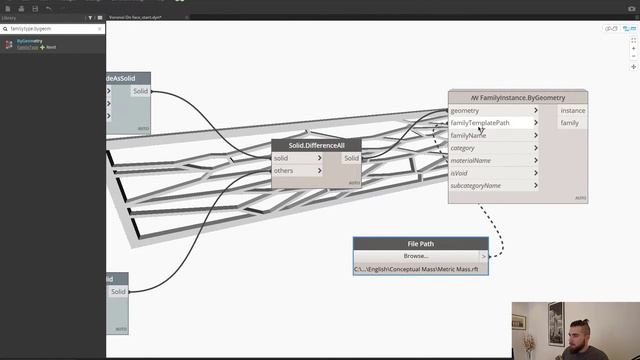Click the geometry input port
Viewport: 640px width, 360px height.
[494, 111]
